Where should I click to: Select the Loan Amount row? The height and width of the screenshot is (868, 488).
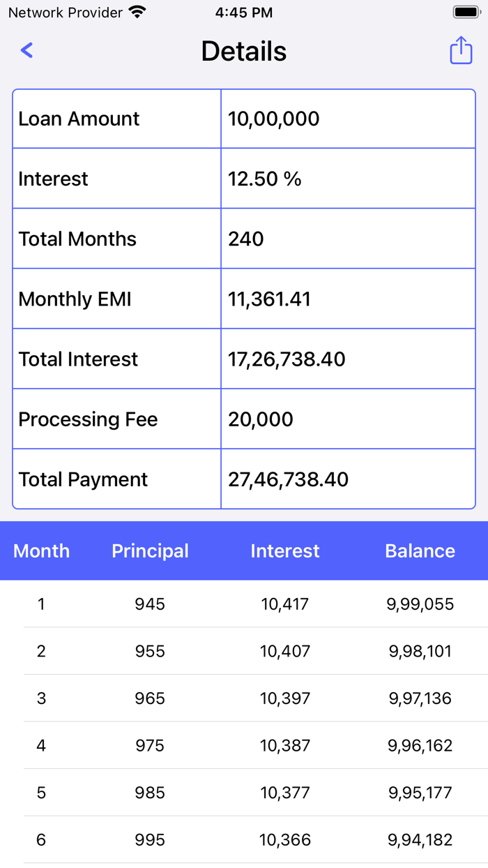[x=78, y=118]
